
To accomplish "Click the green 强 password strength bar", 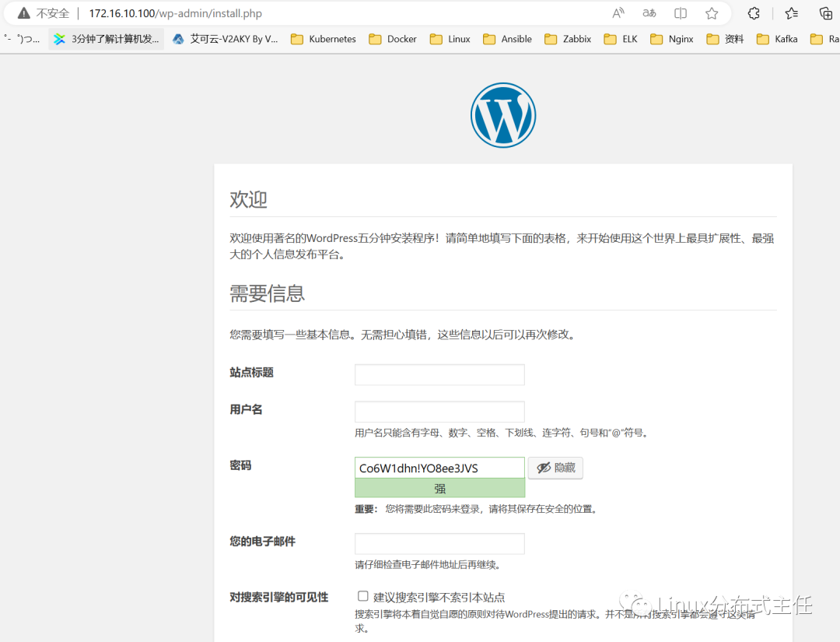I will (439, 488).
